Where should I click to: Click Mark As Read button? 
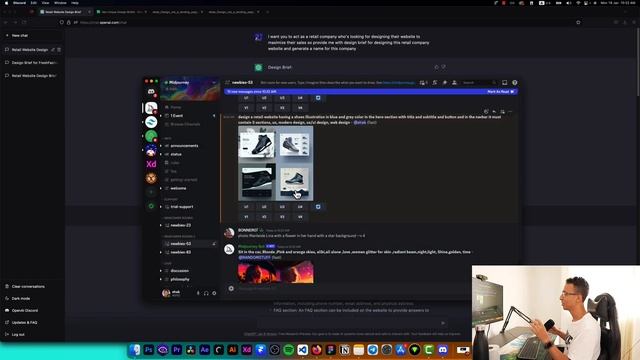(500, 92)
